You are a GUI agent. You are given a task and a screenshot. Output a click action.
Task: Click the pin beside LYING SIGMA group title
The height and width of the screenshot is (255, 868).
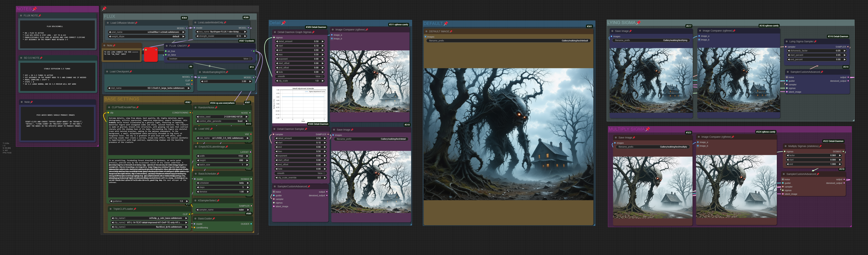click(638, 23)
